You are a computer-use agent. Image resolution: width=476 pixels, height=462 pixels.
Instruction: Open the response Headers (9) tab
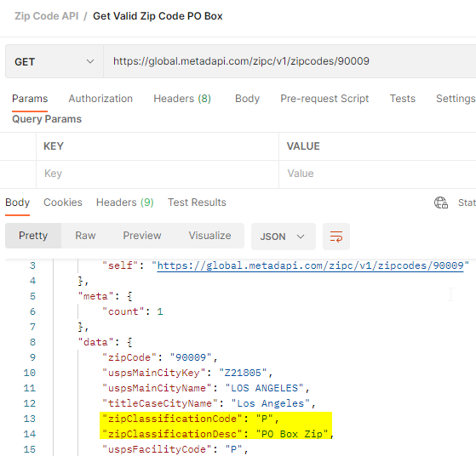(125, 202)
